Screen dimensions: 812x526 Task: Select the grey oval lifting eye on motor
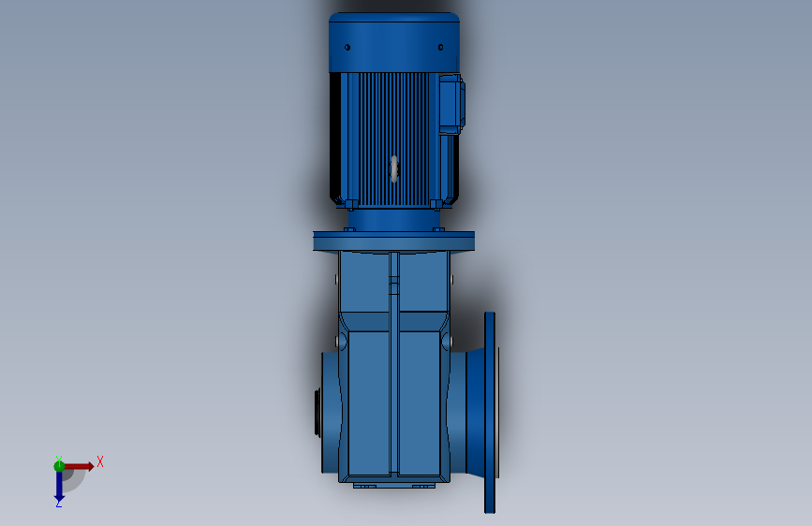394,168
